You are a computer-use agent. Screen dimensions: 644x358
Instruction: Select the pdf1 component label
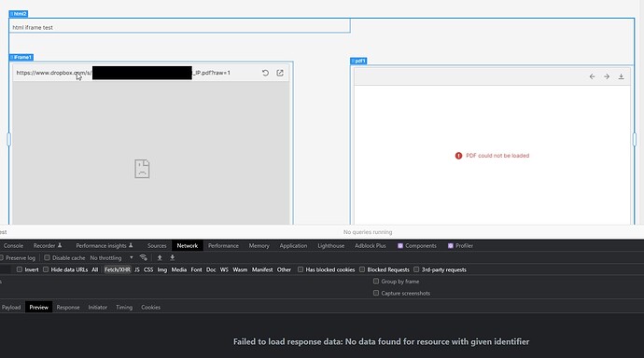[x=358, y=62]
